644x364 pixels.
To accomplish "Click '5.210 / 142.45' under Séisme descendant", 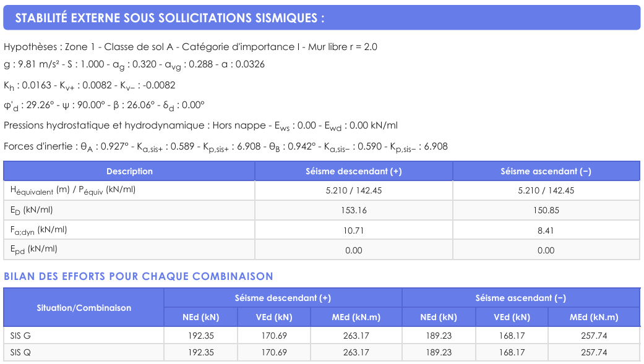I will click(354, 190).
